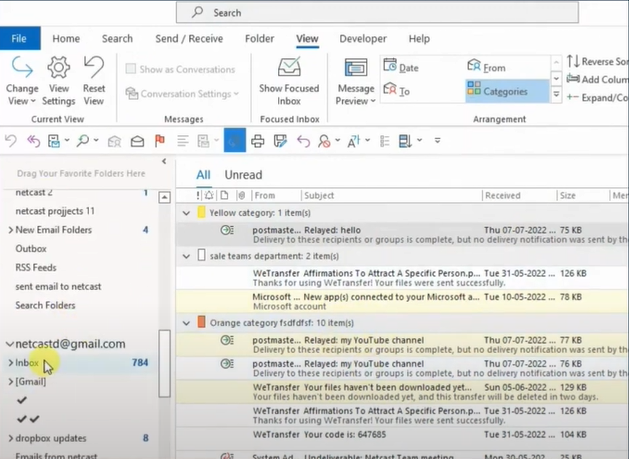Viewport: 629px width, 459px height.
Task: Select the Outbox folder
Action: 31,249
